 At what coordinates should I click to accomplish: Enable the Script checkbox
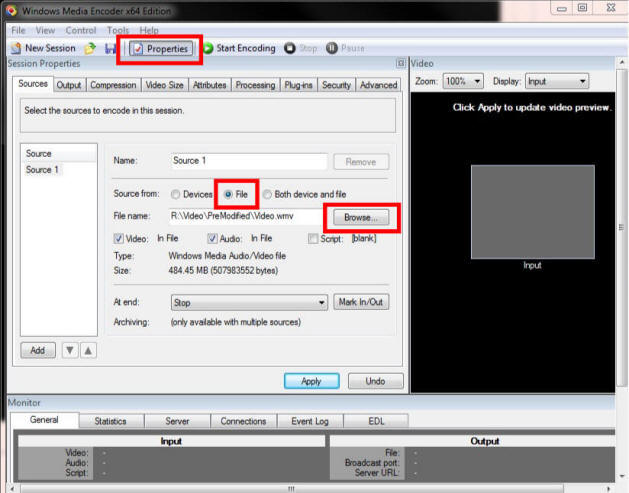coord(313,239)
